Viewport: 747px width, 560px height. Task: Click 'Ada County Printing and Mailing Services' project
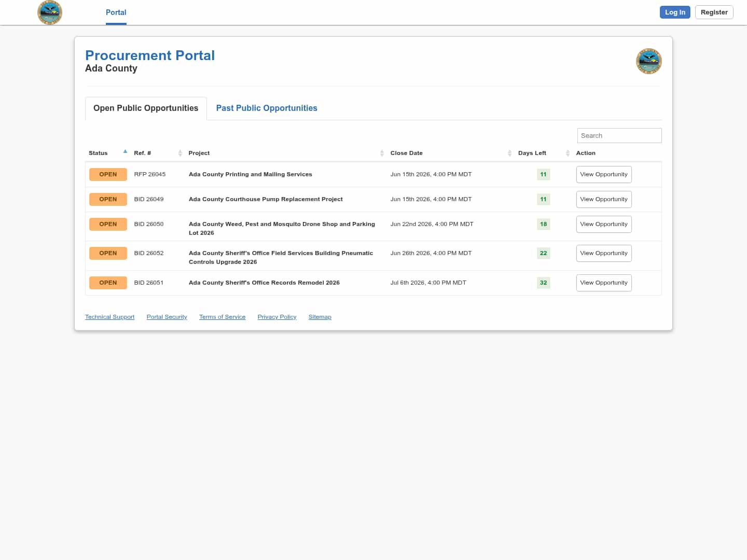click(251, 174)
